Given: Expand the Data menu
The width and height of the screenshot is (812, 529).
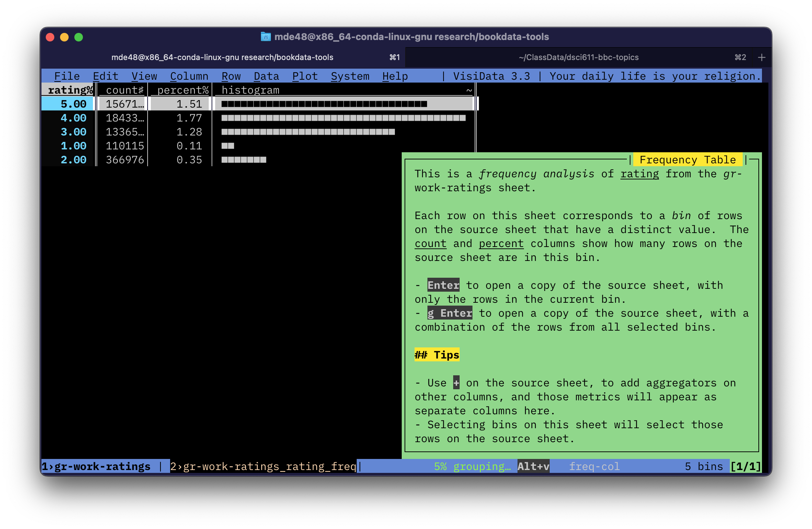Looking at the screenshot, I should point(266,76).
